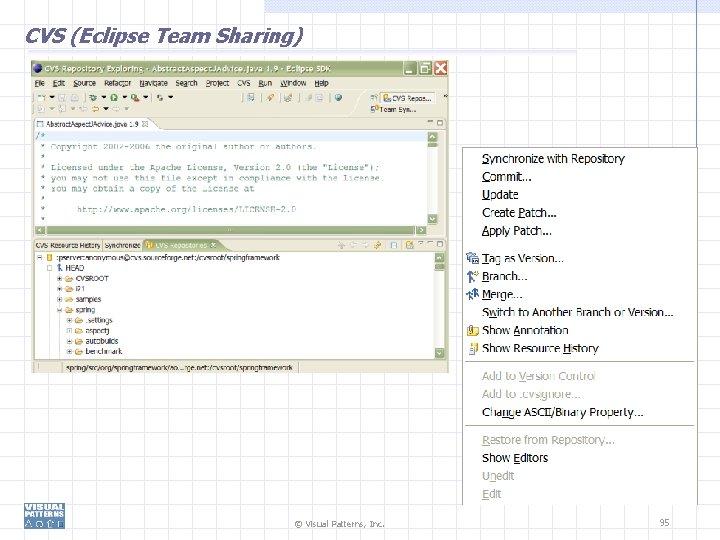720x540 pixels.
Task: Click the back navigation arrow icon
Action: point(95,109)
